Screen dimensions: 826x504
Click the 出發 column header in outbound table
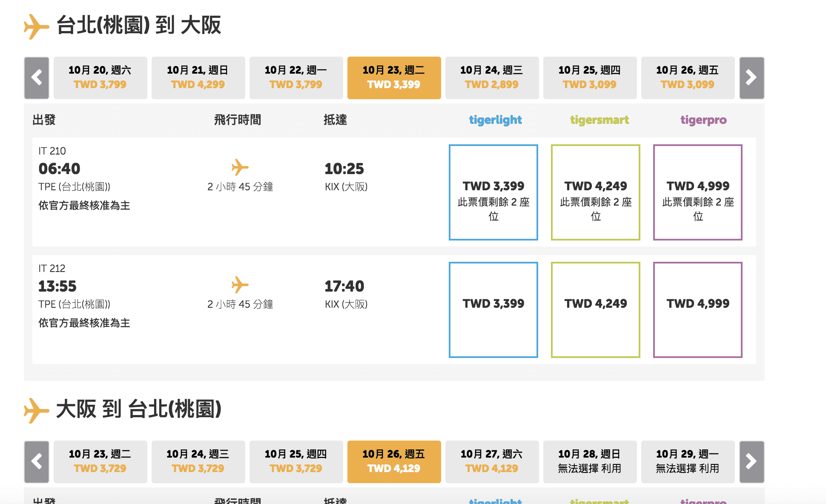tap(44, 120)
